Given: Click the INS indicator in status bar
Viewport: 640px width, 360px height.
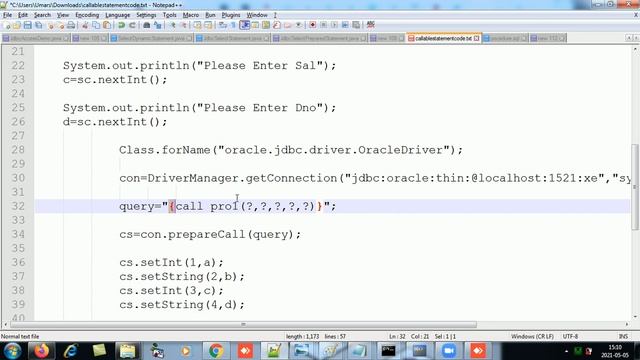Looking at the screenshot, I should tap(623, 336).
